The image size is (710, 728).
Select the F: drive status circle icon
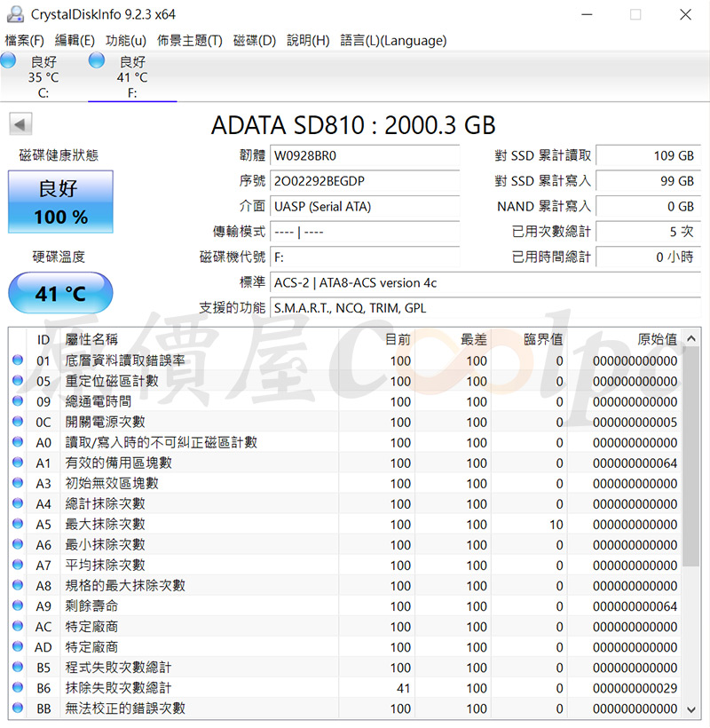click(97, 60)
